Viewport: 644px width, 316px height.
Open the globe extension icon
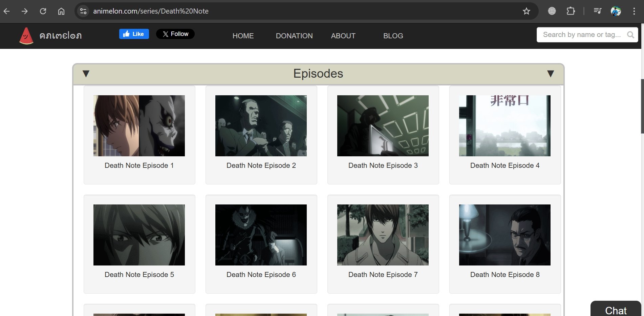point(552,11)
